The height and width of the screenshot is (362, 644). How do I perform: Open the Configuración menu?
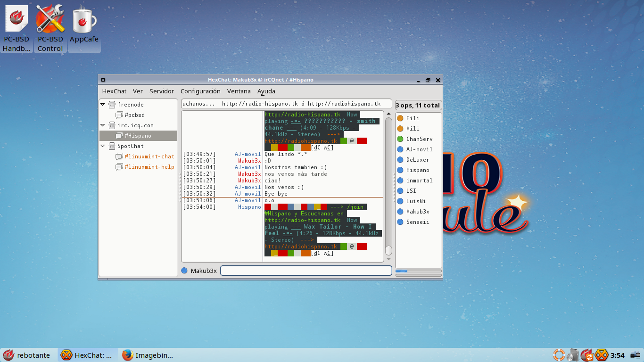tap(200, 91)
